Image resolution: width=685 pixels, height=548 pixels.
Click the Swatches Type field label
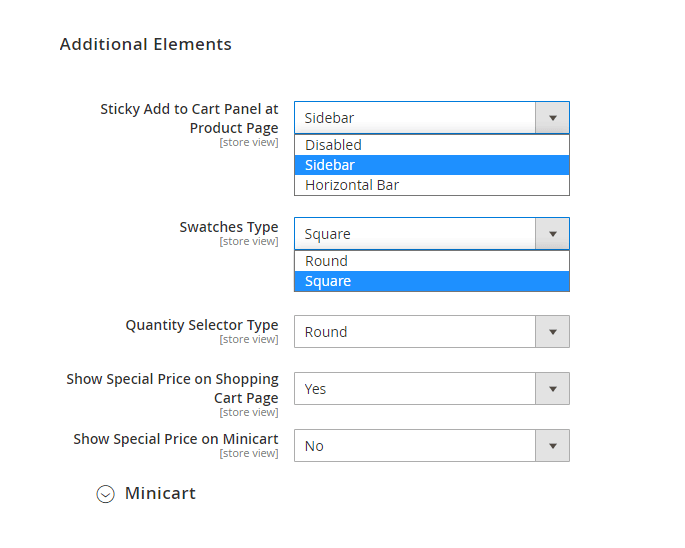228,227
